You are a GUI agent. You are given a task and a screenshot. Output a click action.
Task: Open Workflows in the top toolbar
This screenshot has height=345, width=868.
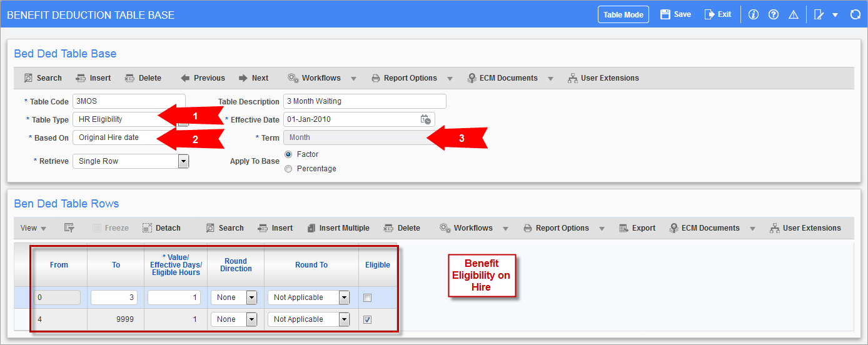pos(314,78)
